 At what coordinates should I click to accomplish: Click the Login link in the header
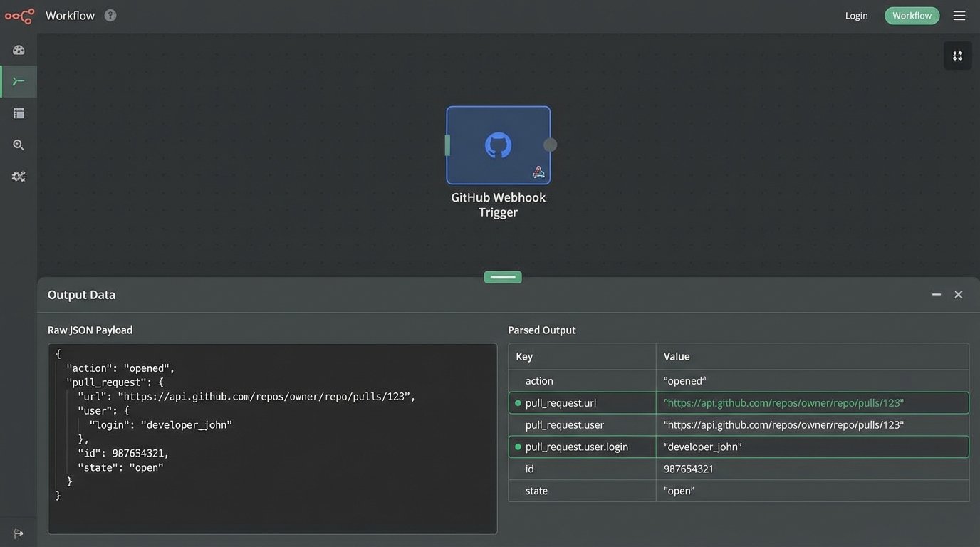[856, 15]
